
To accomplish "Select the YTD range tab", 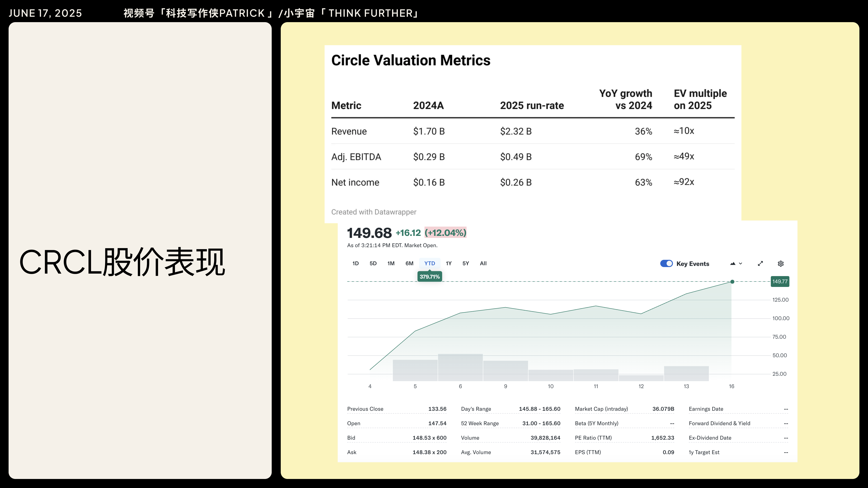I will point(430,263).
